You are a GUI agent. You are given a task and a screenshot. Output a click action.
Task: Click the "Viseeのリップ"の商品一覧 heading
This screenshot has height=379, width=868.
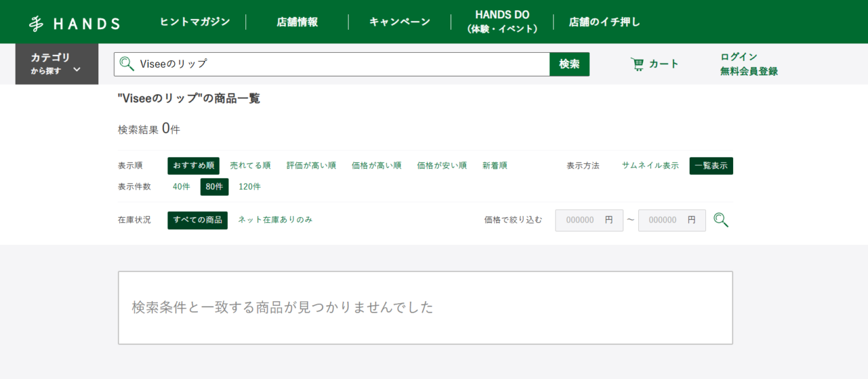pyautogui.click(x=189, y=98)
